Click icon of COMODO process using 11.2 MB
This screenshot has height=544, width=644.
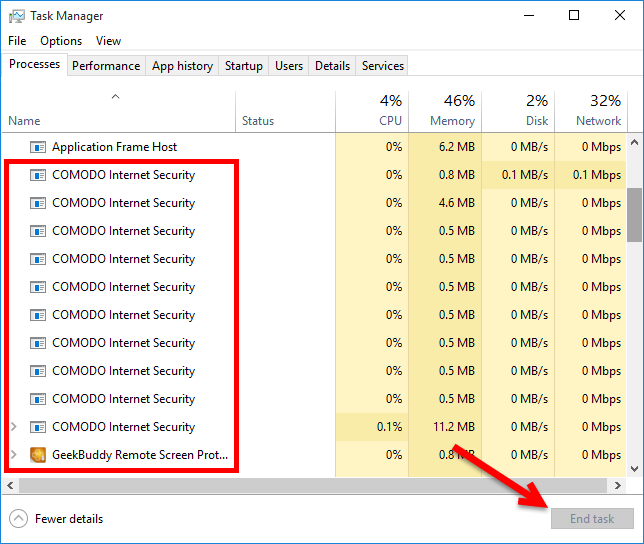point(38,427)
